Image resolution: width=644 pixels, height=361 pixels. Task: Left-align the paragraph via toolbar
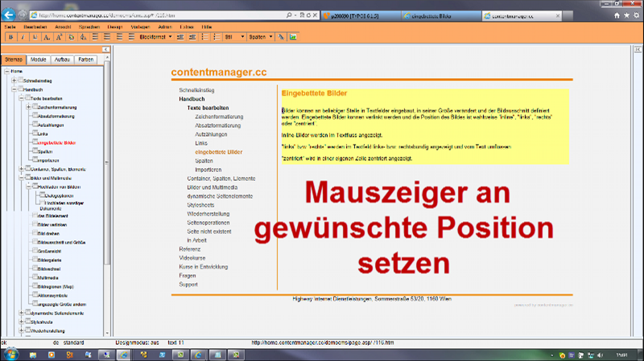coord(95,37)
